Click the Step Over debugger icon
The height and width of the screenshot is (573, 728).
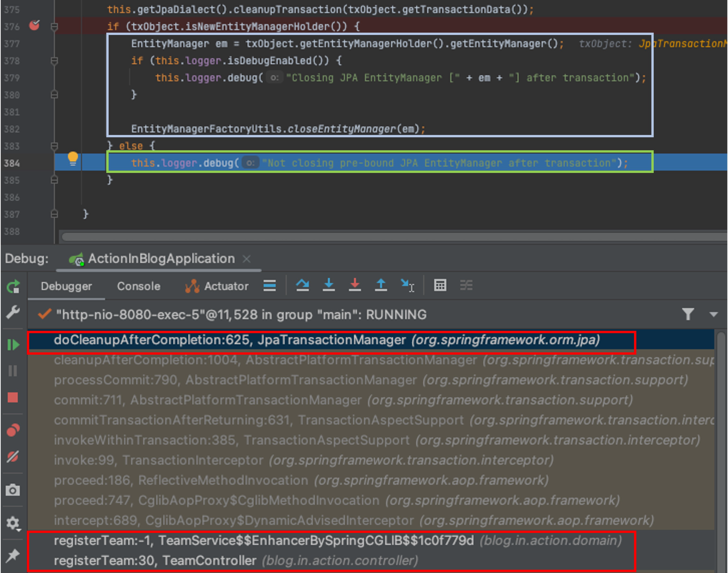point(302,285)
